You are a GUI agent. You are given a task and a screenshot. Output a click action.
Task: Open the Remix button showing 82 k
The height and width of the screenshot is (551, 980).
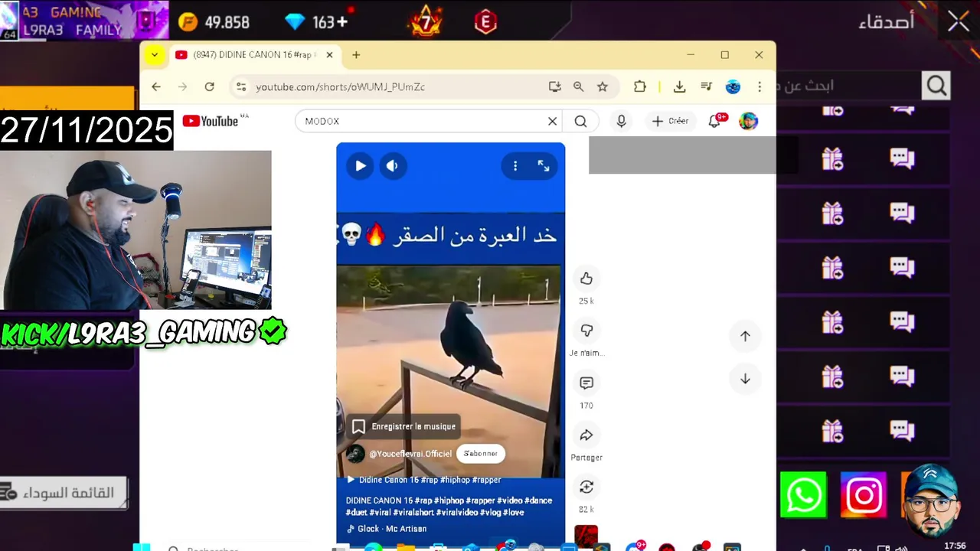click(586, 487)
